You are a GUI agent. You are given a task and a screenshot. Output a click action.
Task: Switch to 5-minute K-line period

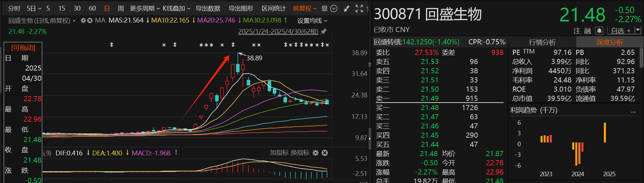(48, 9)
